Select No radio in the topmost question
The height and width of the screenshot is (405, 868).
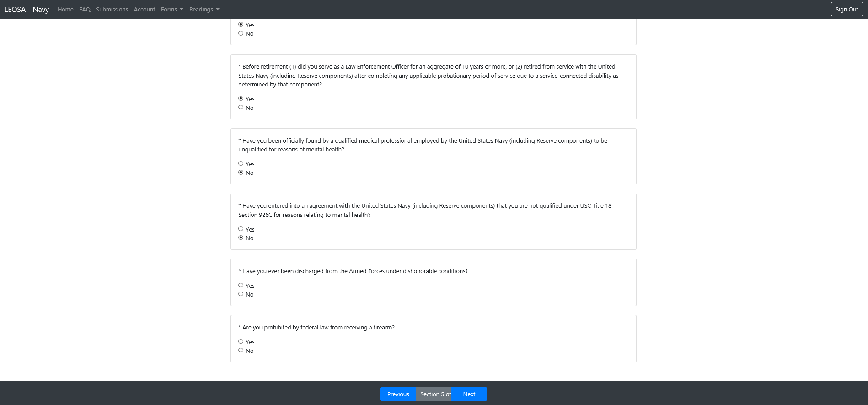tap(241, 33)
